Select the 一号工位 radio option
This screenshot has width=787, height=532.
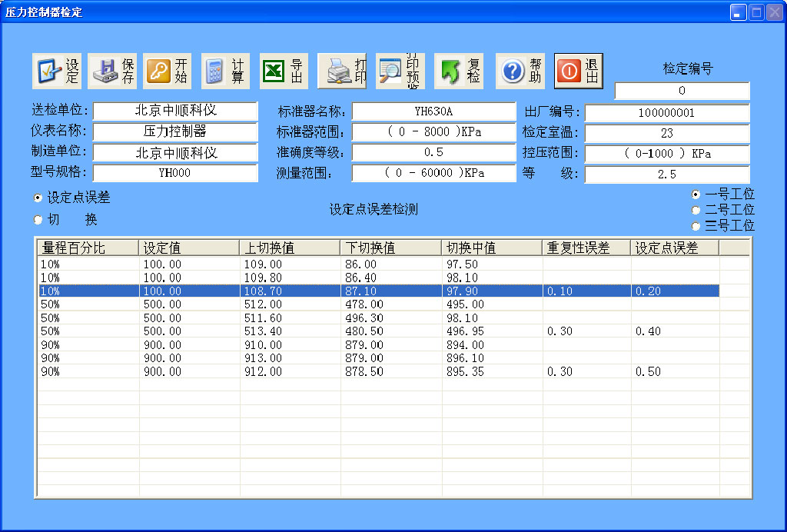(696, 195)
